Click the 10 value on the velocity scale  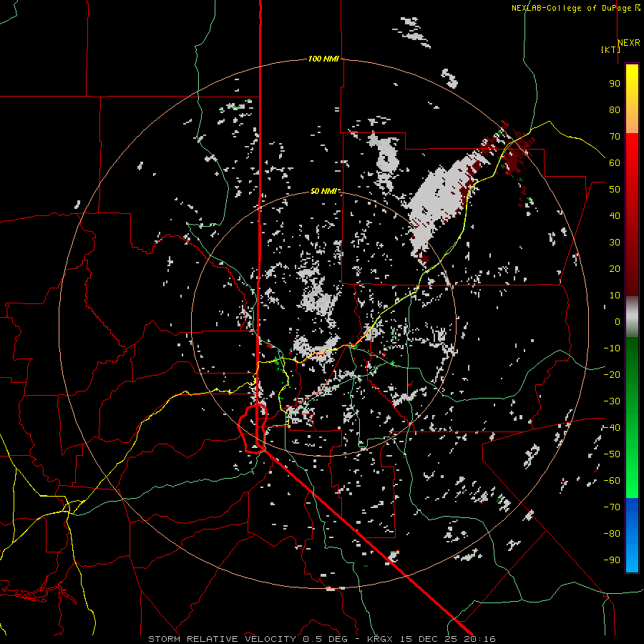pyautogui.click(x=615, y=296)
